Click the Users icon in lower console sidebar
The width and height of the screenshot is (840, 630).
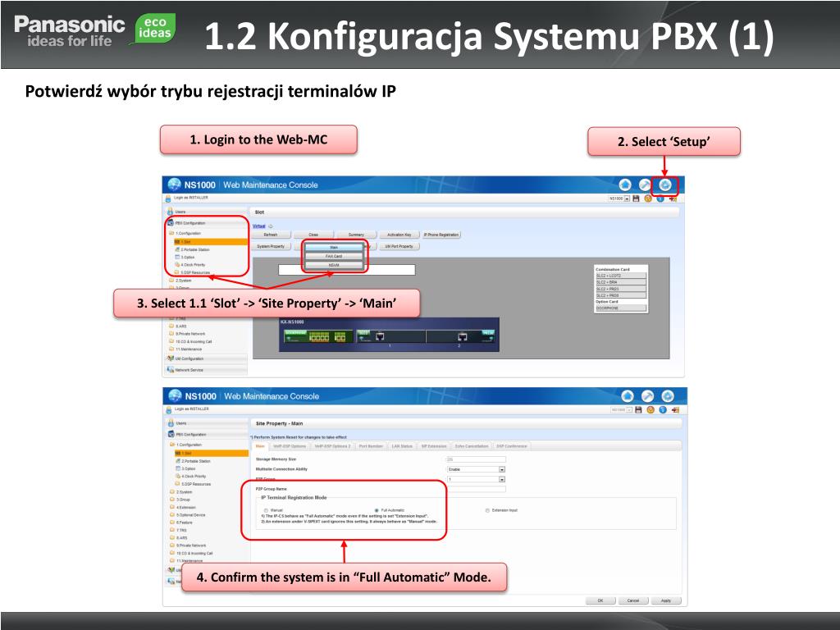pos(171,423)
